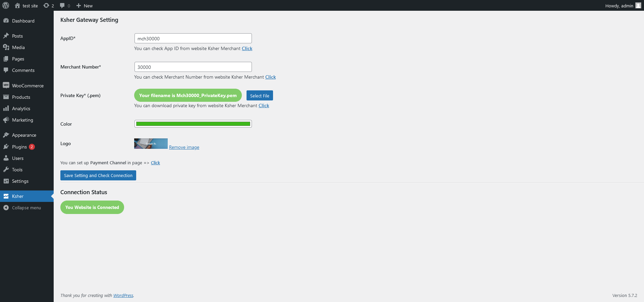Focus the Merchant Number input field

[193, 67]
